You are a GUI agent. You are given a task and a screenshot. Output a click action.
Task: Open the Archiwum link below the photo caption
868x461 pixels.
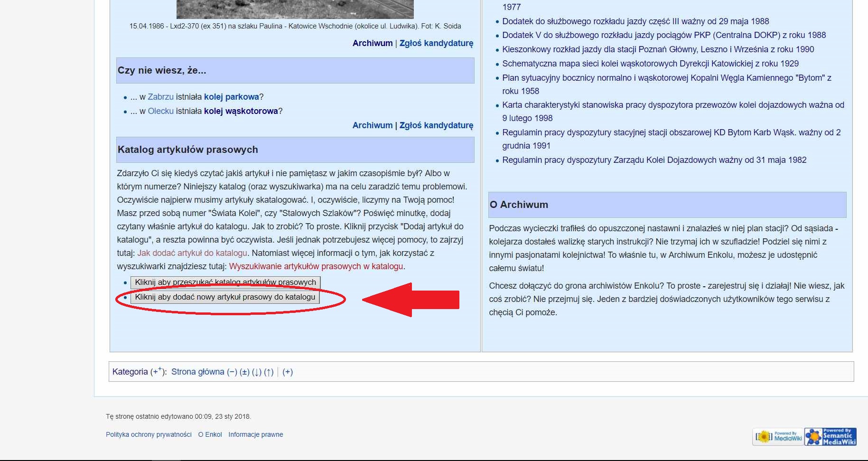click(372, 43)
